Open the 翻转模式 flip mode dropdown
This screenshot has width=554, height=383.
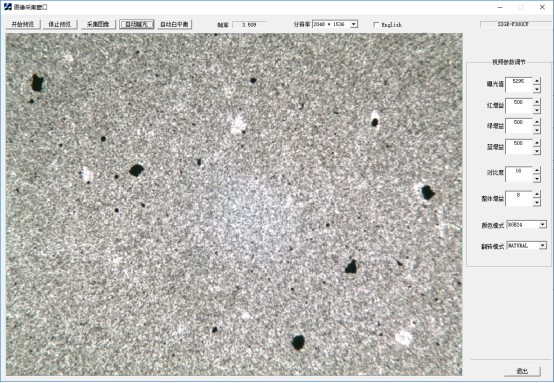pos(543,245)
